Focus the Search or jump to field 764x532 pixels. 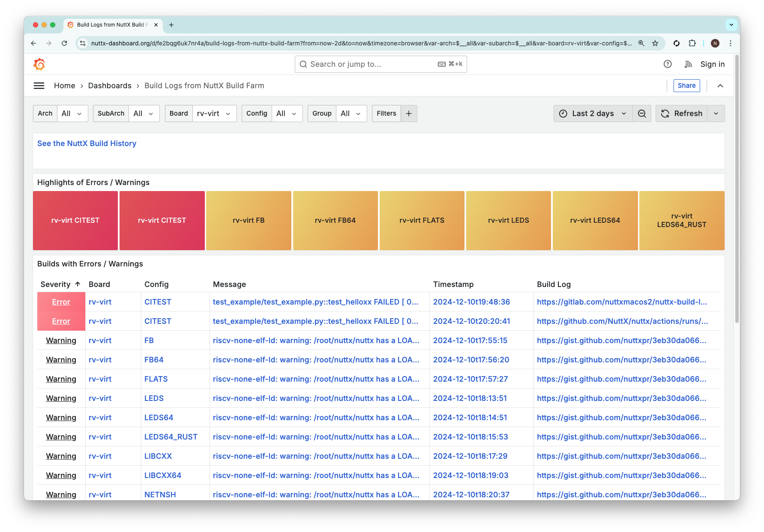point(381,64)
